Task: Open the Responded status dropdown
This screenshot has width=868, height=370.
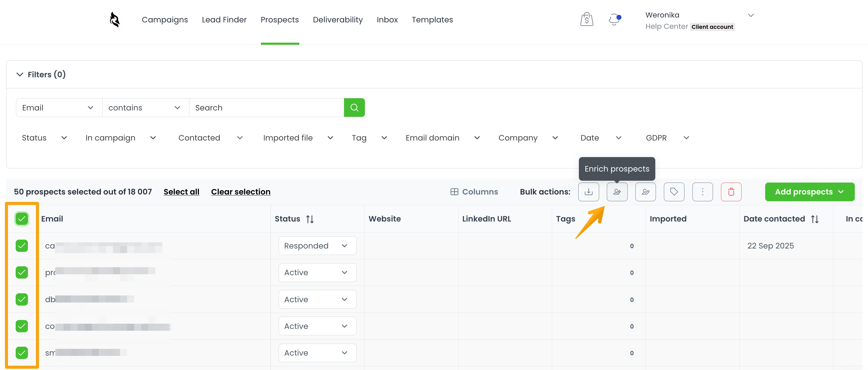Action: pos(317,246)
